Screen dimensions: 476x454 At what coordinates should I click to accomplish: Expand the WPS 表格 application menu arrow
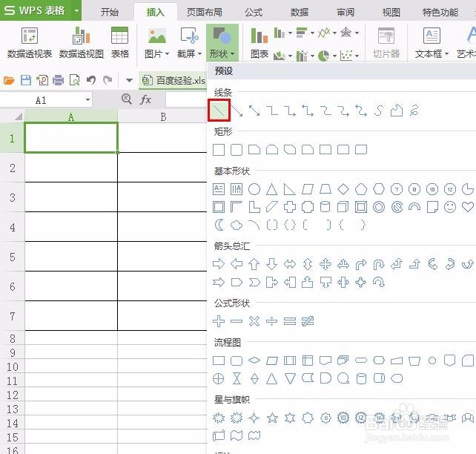pos(77,10)
